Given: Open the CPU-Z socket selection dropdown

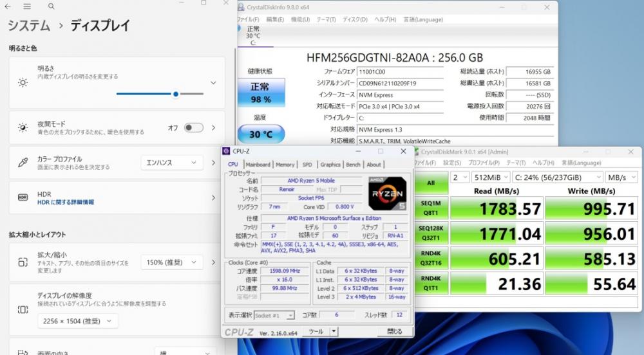Looking at the screenshot, I should click(x=274, y=315).
